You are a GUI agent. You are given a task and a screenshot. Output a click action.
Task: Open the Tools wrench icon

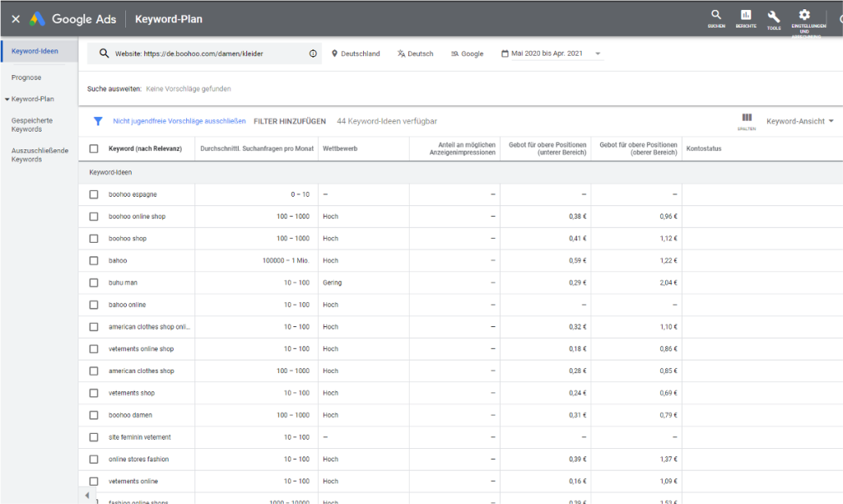[774, 16]
